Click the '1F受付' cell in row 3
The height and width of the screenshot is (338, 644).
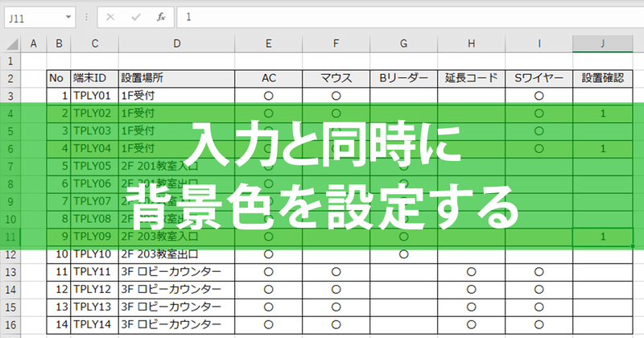tap(176, 96)
